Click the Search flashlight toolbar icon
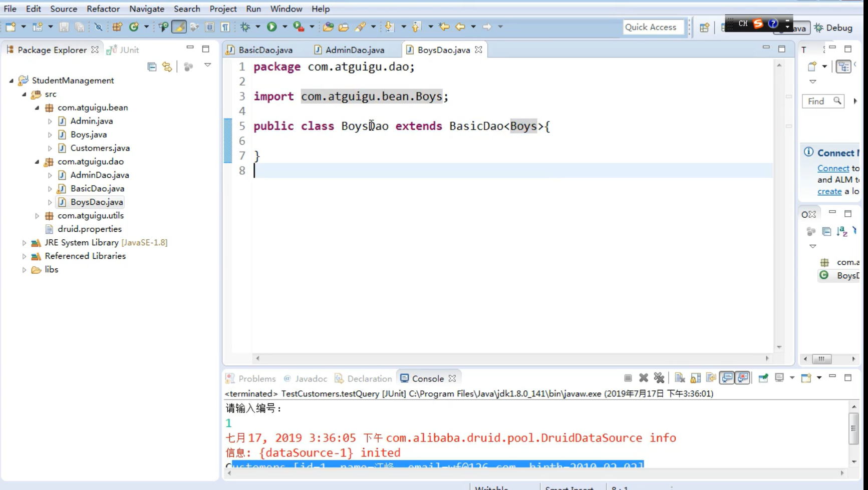Screen dimensions: 868x490 pyautogui.click(x=360, y=27)
